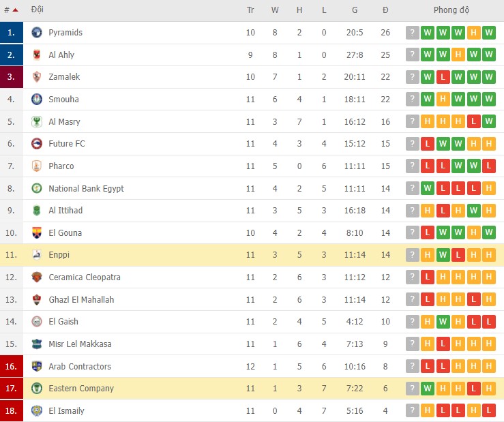Click the Smouha club crest icon

coord(37,100)
